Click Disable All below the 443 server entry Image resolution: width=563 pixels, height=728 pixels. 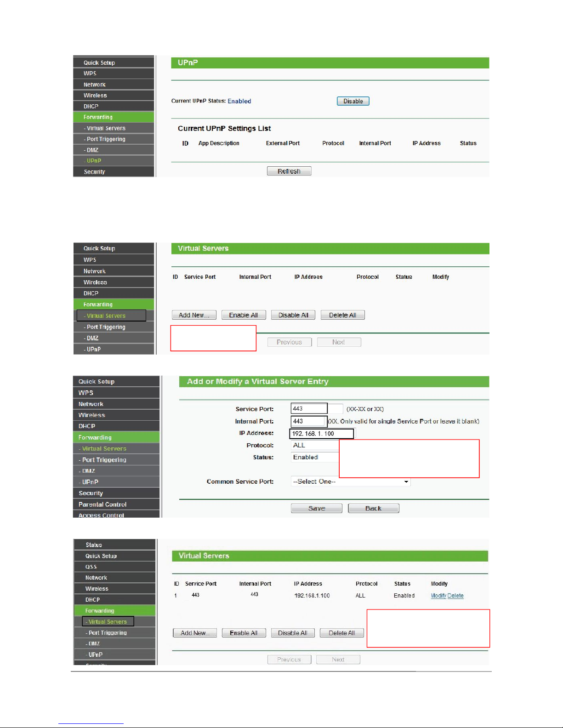coord(293,633)
